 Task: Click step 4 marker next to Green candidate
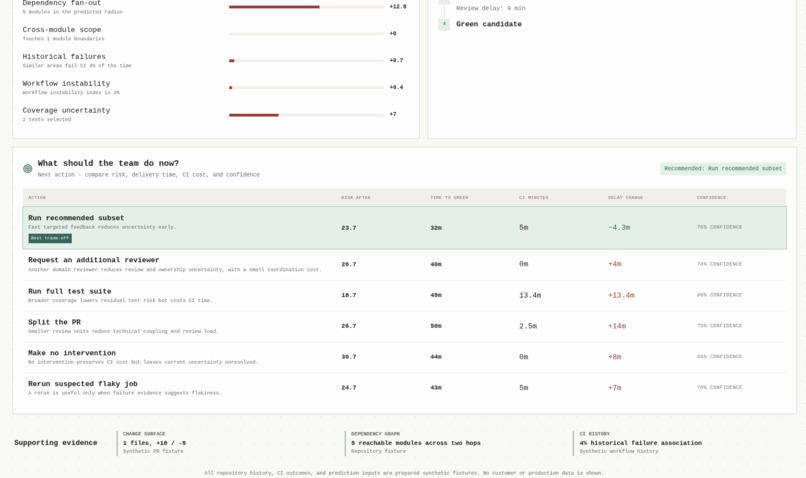(x=444, y=24)
